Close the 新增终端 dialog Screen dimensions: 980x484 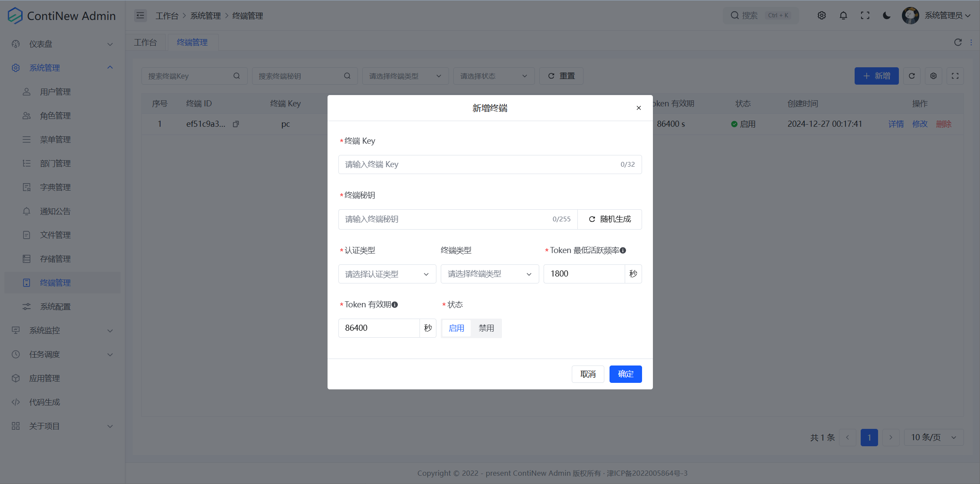[639, 108]
